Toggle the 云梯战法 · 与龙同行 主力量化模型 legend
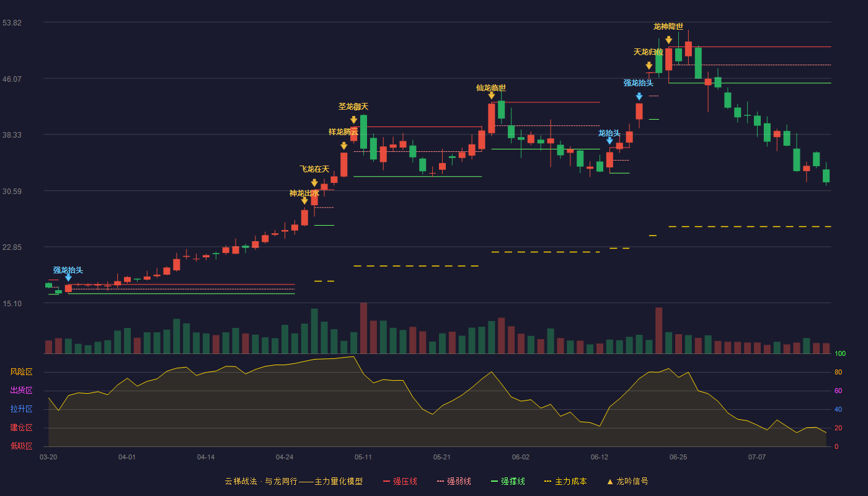Viewport: 868px width, 496px height. pos(293,481)
